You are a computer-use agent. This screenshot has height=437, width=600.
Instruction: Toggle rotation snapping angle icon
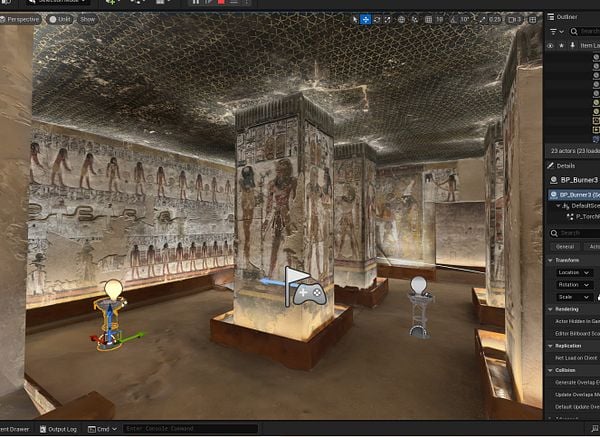(453, 19)
